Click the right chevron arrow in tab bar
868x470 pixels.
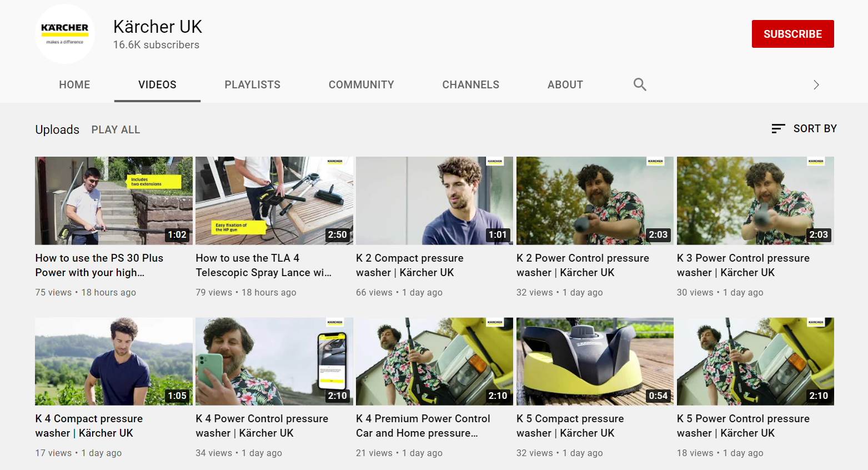point(816,85)
